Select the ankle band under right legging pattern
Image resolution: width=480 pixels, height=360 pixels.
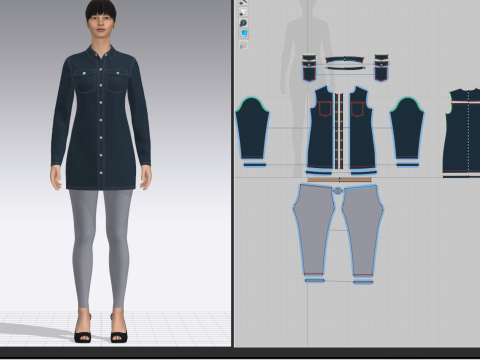363,282
